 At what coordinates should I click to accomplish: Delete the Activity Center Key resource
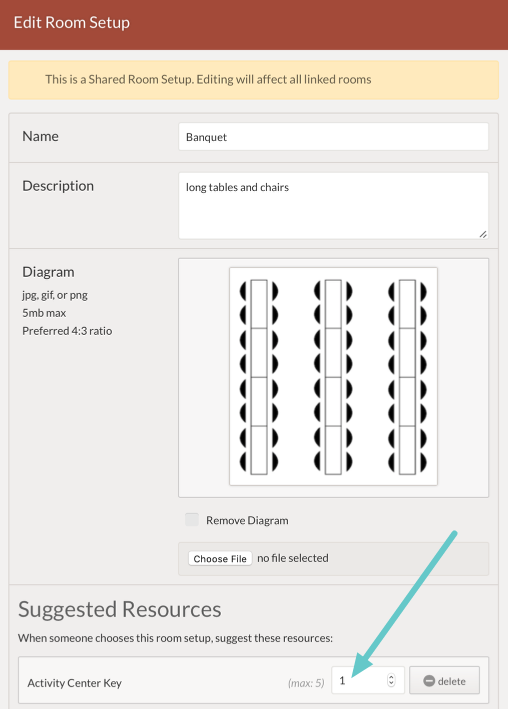pos(444,681)
